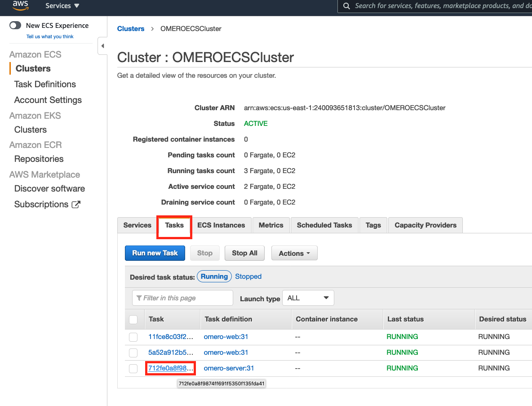This screenshot has height=406, width=532.
Task: Click the filter funnel icon
Action: pyautogui.click(x=139, y=298)
